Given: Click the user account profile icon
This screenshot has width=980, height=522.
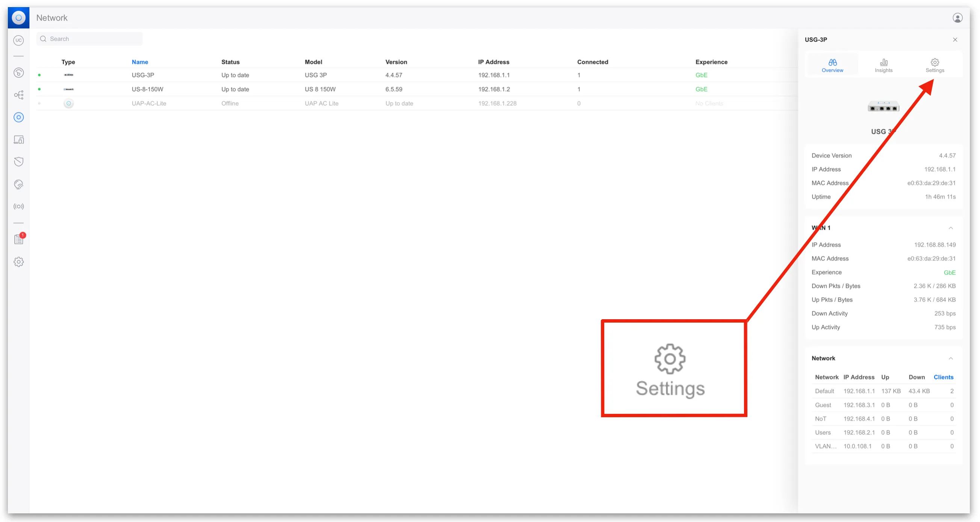Looking at the screenshot, I should pos(957,18).
